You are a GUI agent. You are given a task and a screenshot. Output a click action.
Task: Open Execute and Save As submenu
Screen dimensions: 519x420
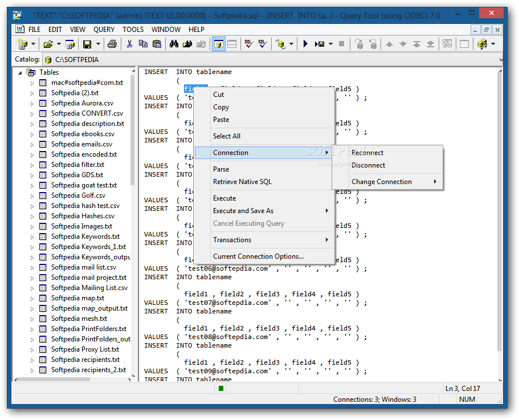coord(264,211)
